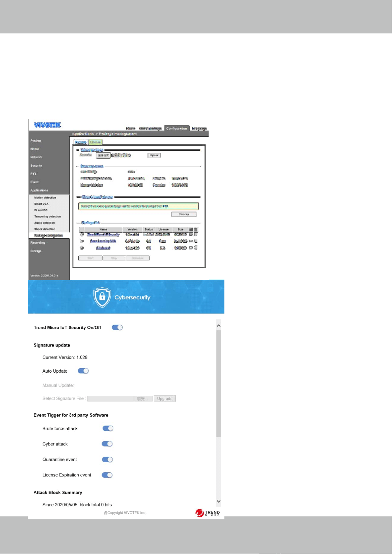Viewport: 392px width, 554px height.
Task: Switch to the Package tab
Action: (x=81, y=142)
